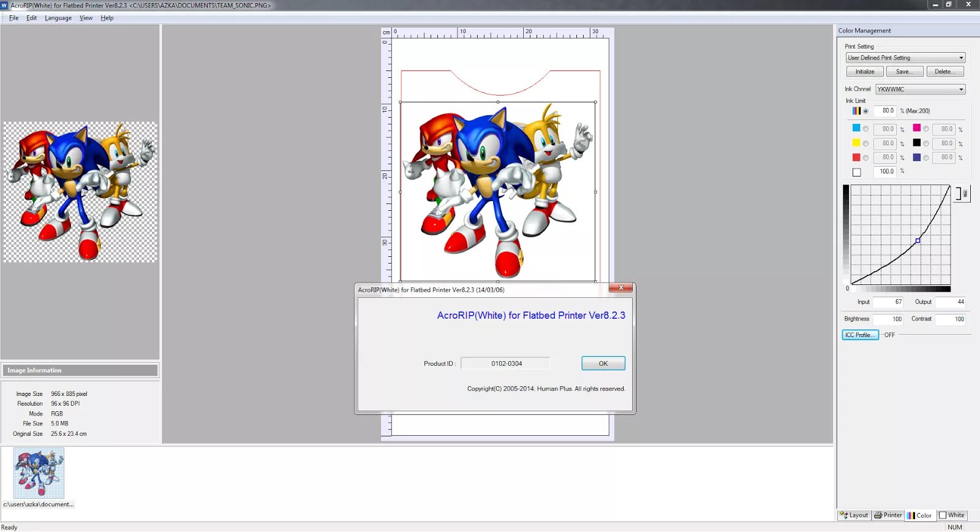Select the Sonic image thumbnail in file strip
Viewport: 980px width, 532px height.
(39, 473)
